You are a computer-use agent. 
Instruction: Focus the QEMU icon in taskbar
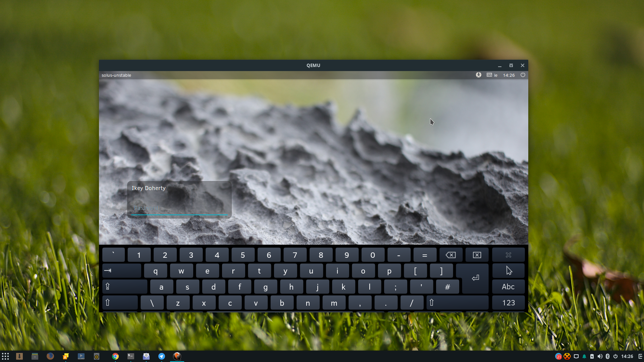click(177, 356)
